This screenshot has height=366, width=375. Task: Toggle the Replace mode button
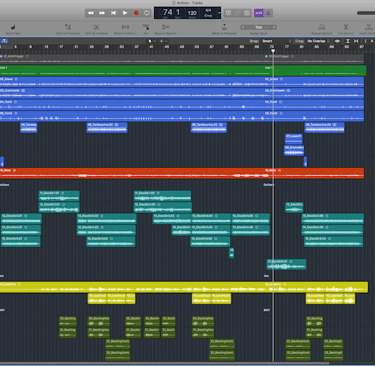coord(228,13)
